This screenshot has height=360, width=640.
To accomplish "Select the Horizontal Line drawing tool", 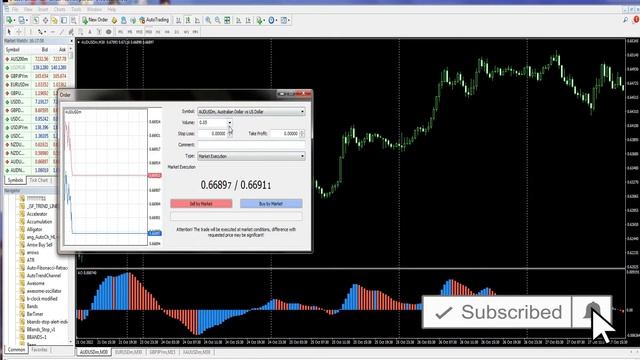I will (x=53, y=31).
